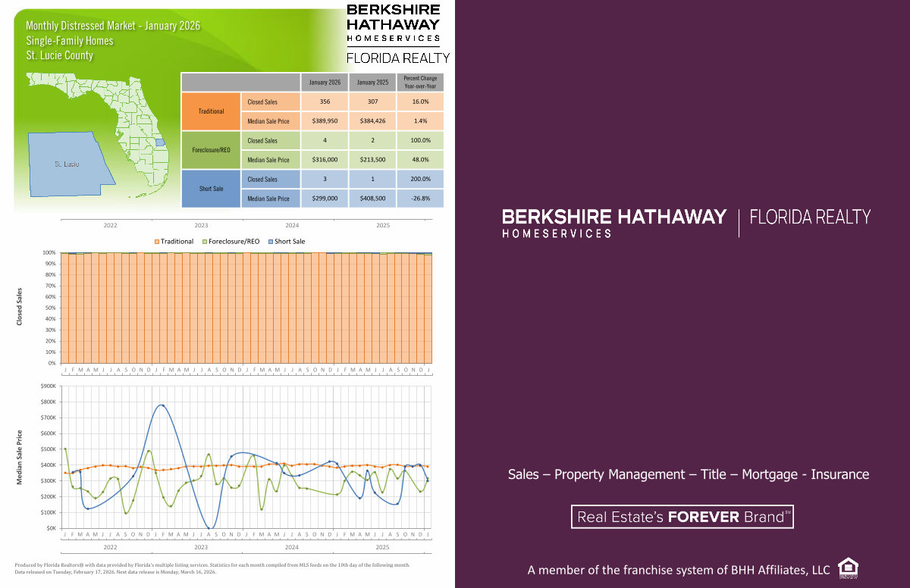Image resolution: width=910 pixels, height=588 pixels.
Task: Click the orange Traditional legend swatch
Action: (x=157, y=241)
